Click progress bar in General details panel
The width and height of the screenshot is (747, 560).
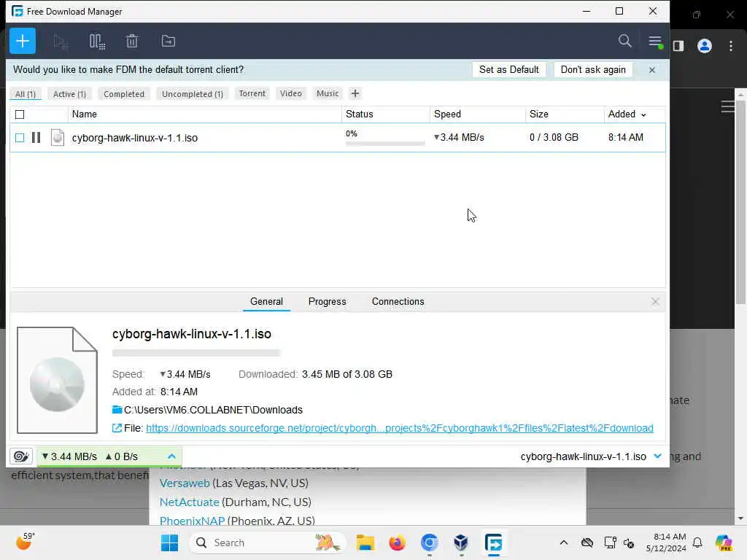coord(196,353)
